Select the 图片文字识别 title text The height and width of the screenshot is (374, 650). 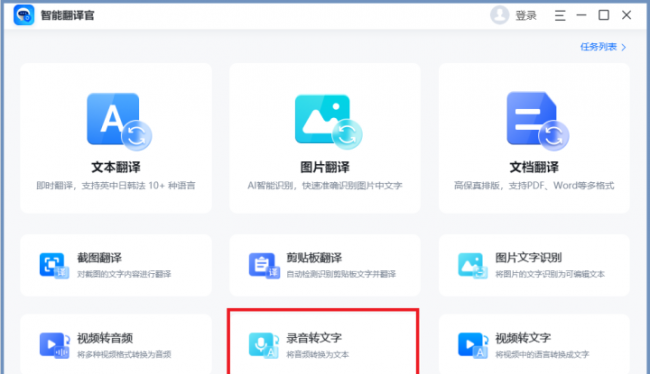(x=529, y=258)
